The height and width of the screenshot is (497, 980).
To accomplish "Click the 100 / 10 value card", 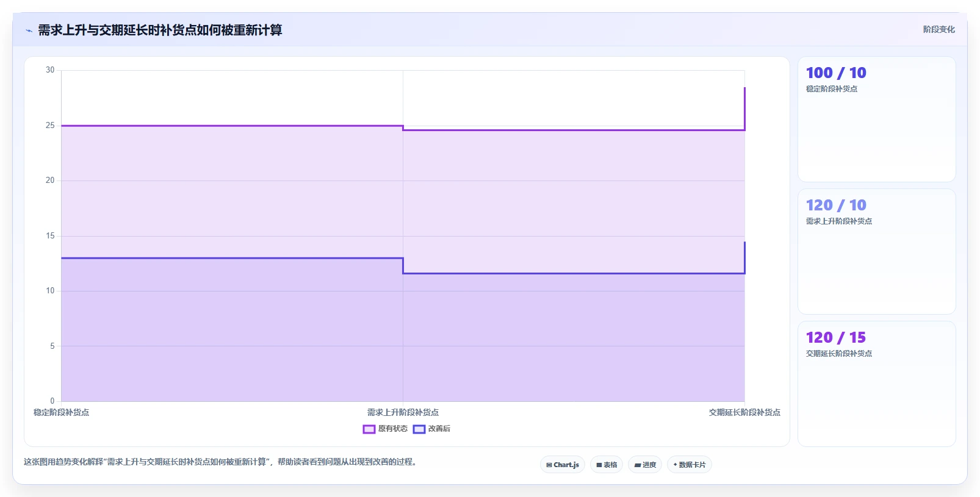I will [x=876, y=120].
